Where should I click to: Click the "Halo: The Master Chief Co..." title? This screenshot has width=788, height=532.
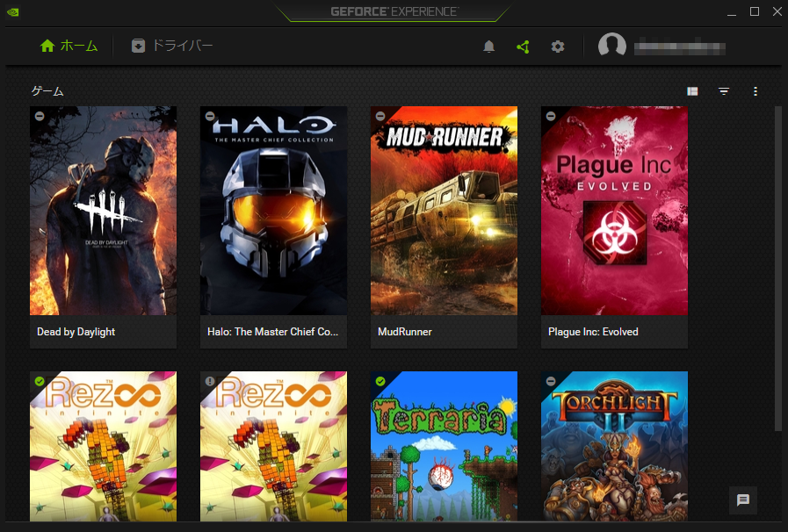(273, 332)
